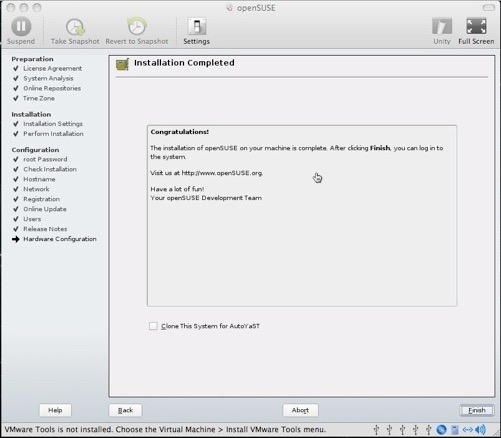Click the CD/DVD drive status icon
This screenshot has width=501, height=438.
[441, 430]
